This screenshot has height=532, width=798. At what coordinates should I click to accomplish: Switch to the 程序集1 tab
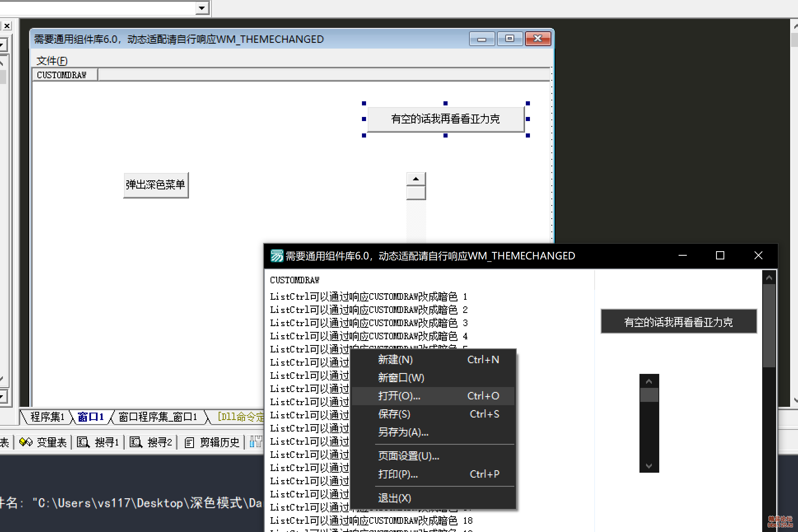[x=47, y=417]
